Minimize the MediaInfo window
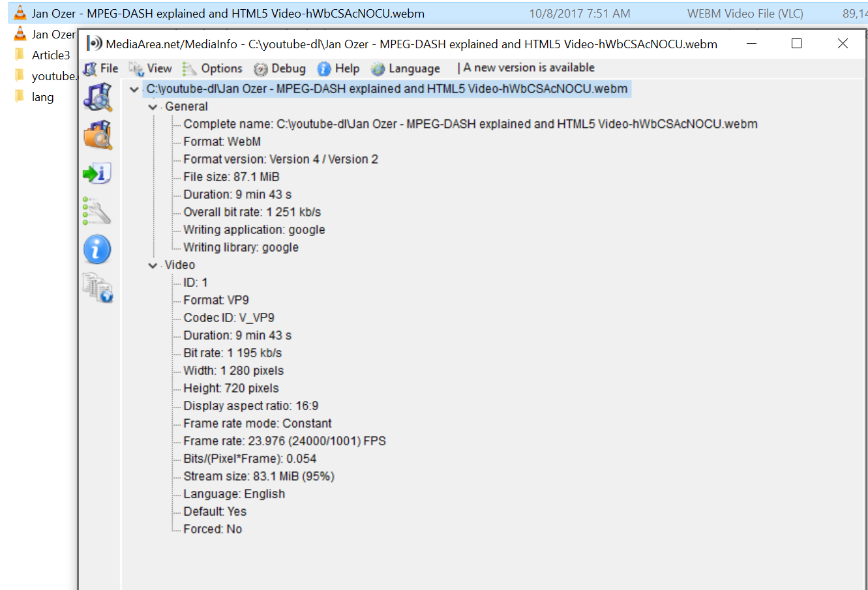The width and height of the screenshot is (868, 590). 751,44
